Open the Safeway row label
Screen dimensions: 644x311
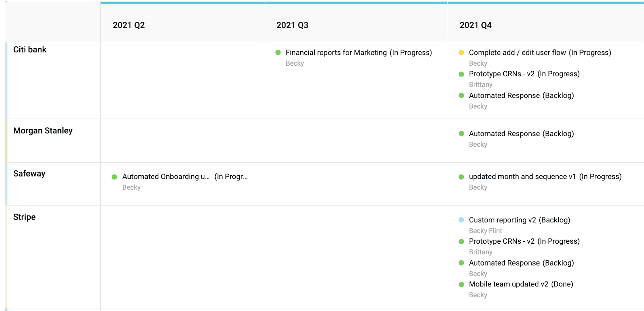29,174
